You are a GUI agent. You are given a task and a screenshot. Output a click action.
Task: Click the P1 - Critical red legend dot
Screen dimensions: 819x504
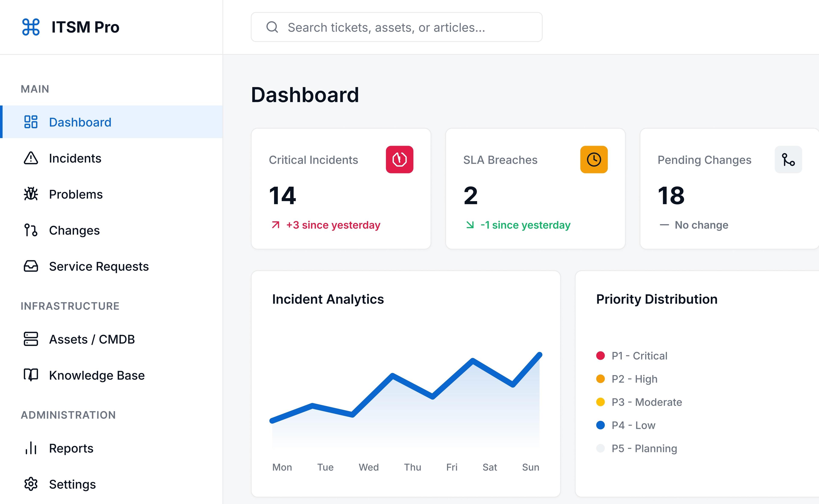click(x=600, y=356)
